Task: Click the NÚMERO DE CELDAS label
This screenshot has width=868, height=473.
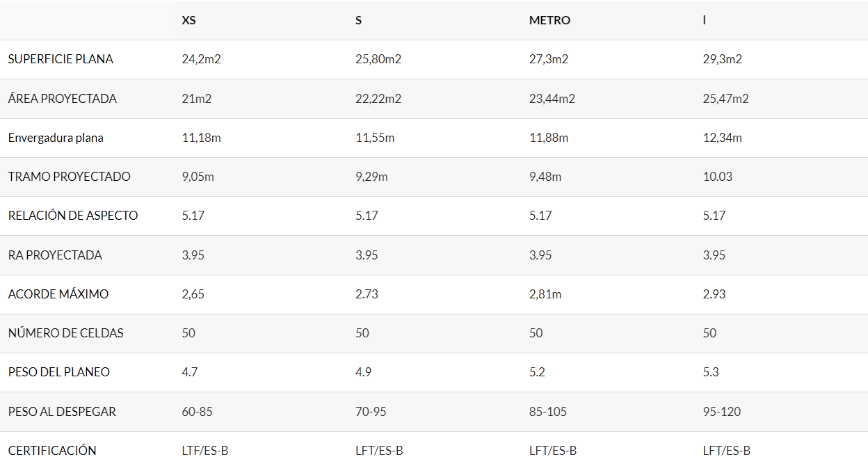Action: coord(66,333)
